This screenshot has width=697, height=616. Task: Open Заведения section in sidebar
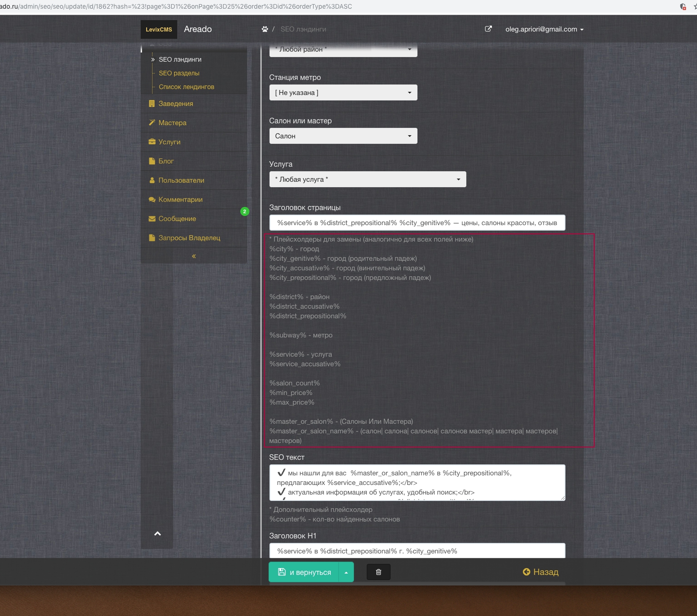pos(176,104)
